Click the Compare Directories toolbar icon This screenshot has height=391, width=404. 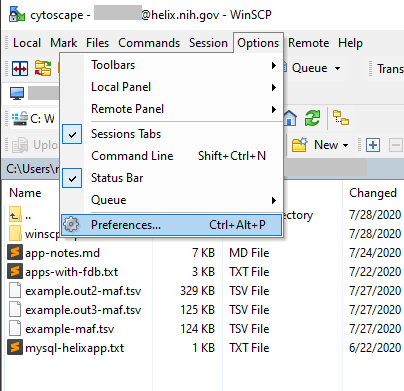20,69
